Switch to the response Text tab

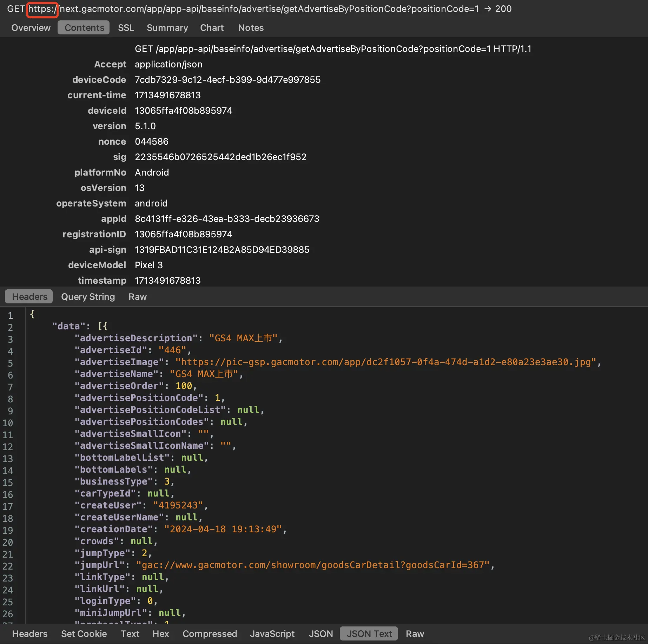130,634
